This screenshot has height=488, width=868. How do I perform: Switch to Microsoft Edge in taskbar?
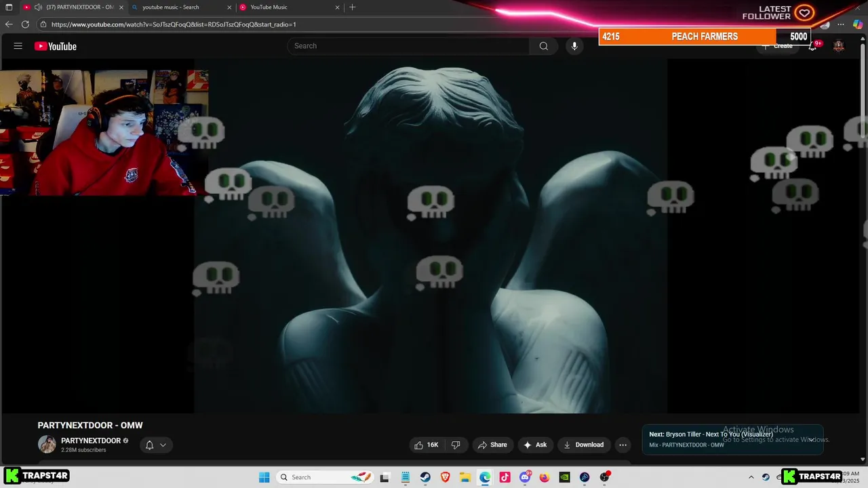pos(485,477)
